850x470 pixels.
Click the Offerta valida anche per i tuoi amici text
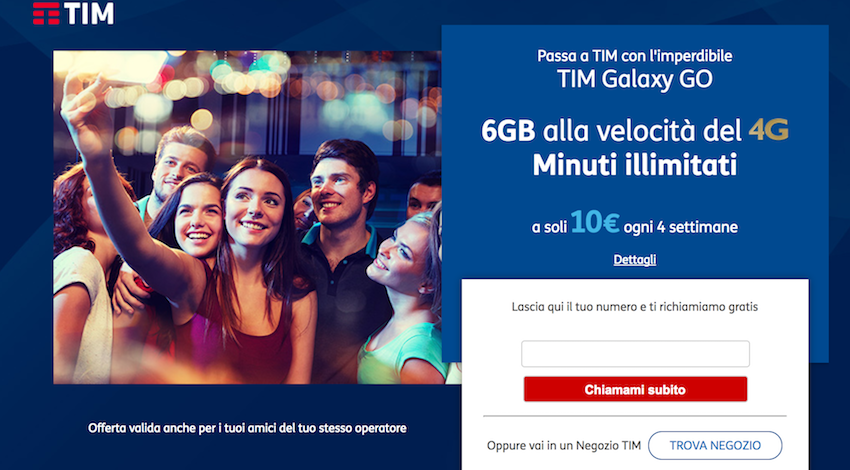point(247,428)
